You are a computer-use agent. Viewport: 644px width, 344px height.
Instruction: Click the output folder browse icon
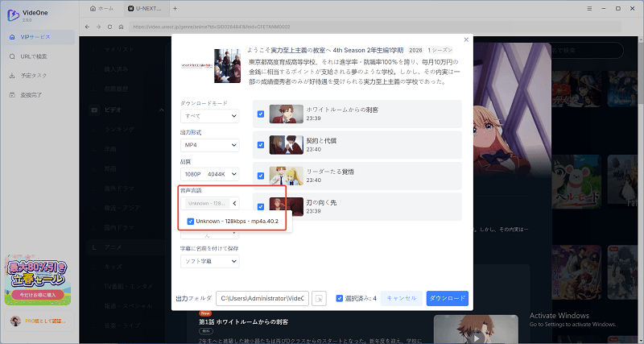tap(320, 298)
